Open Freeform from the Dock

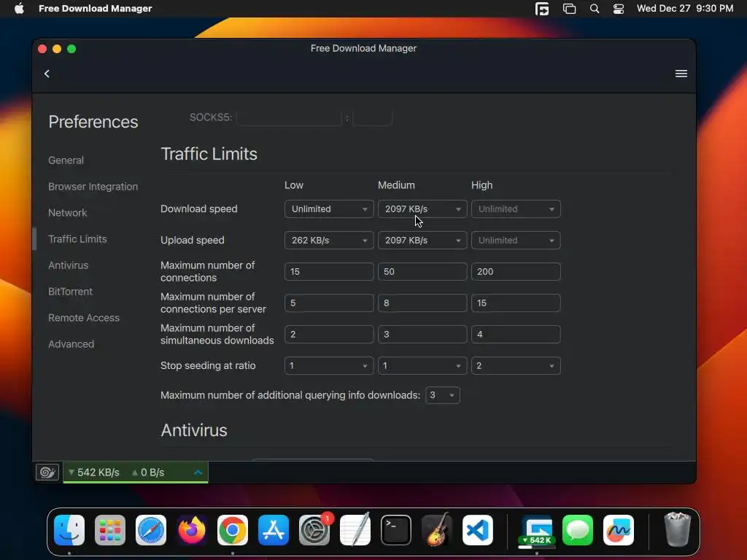[x=619, y=530]
